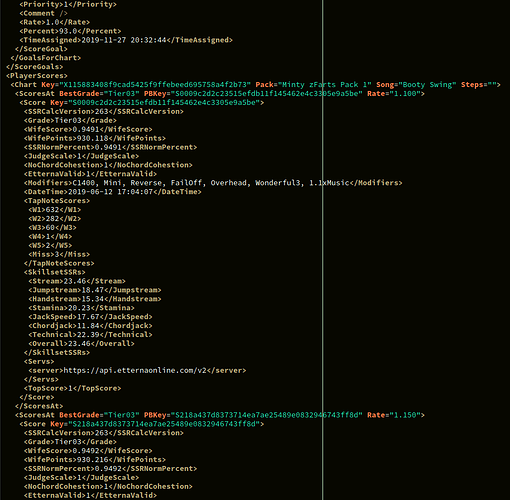This screenshot has height=500, width=510.
Task: Click the PlayerScores opening tag
Action: click(37, 76)
